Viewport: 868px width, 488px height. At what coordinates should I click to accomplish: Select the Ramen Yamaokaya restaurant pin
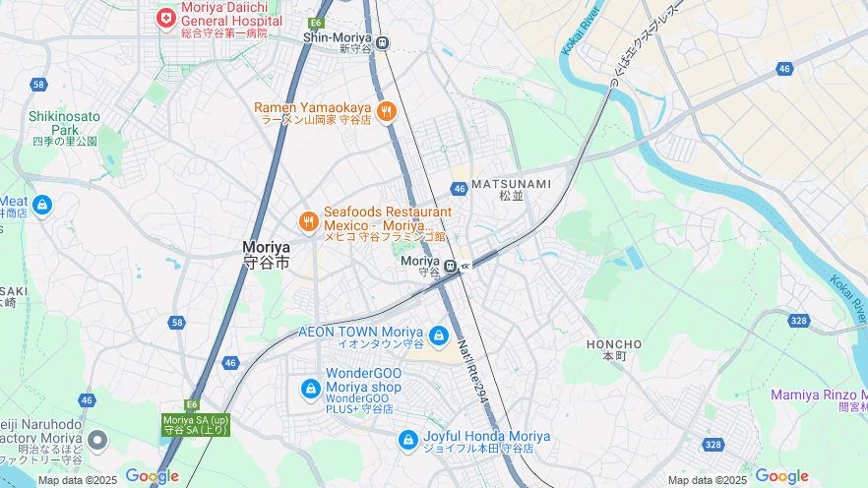point(387,112)
